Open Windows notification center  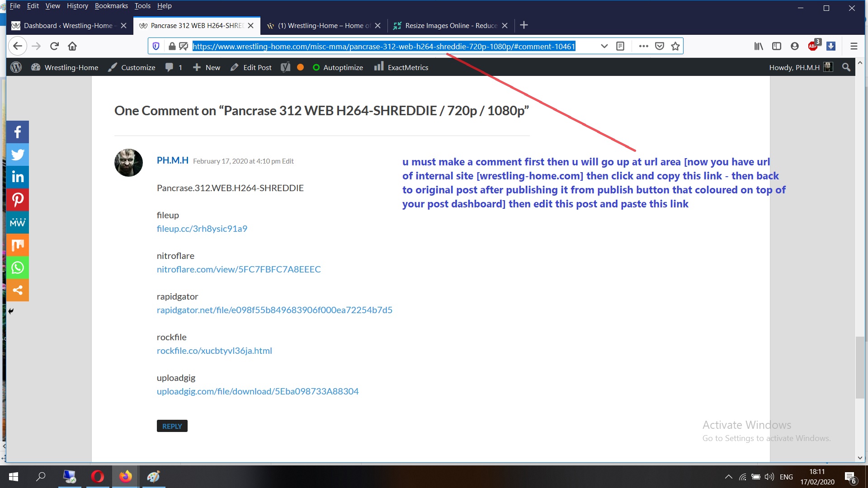pyautogui.click(x=850, y=477)
